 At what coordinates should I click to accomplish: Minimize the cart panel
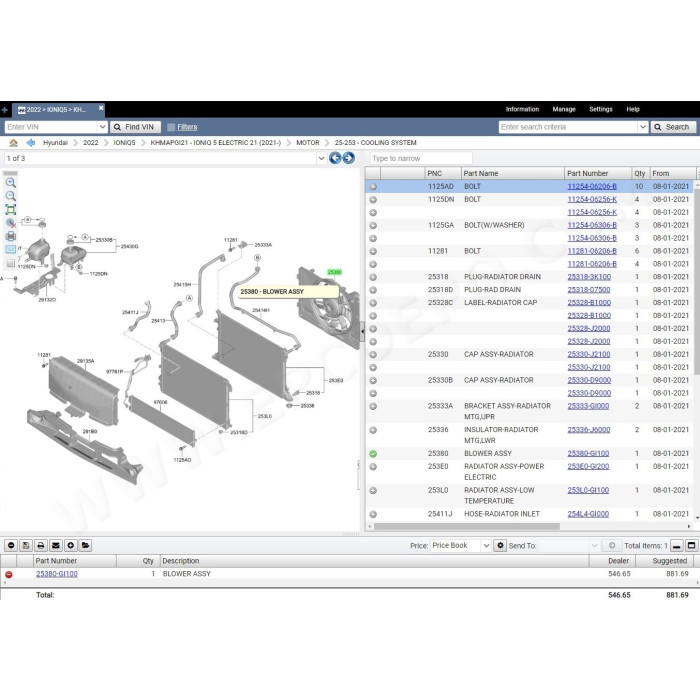click(x=677, y=546)
